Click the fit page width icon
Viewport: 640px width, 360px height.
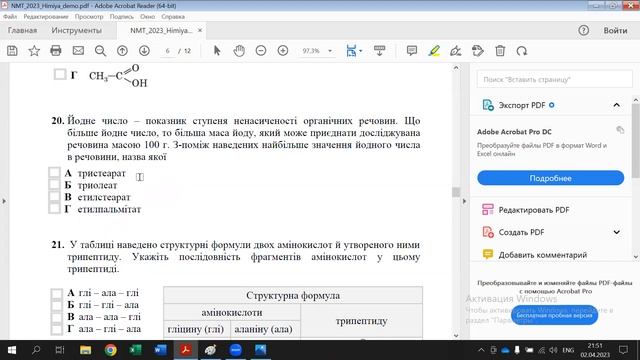point(351,51)
